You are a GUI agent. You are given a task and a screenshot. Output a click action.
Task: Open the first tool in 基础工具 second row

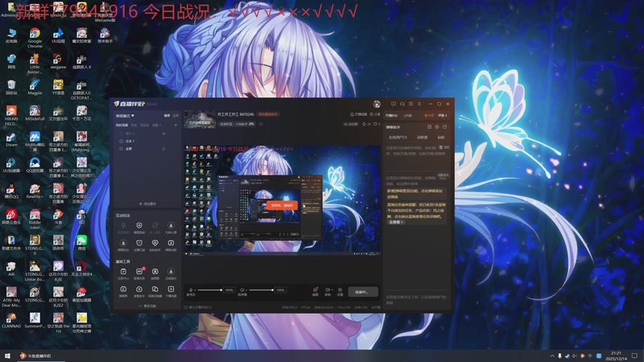[x=123, y=291]
